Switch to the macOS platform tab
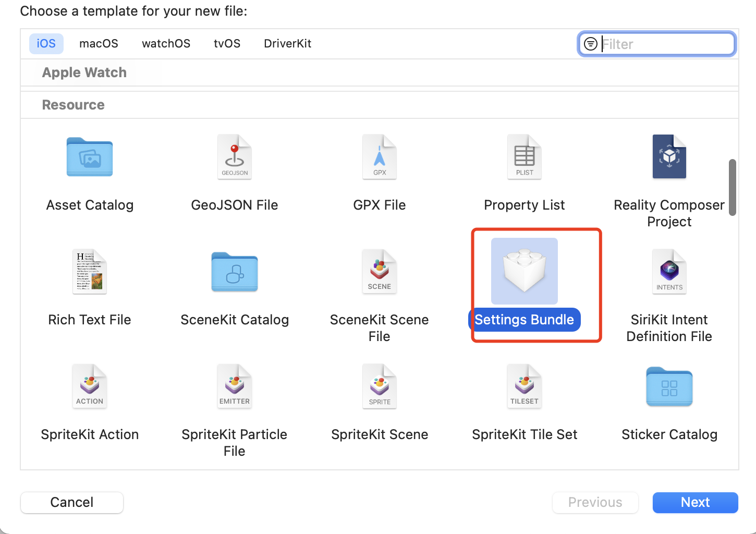Screen dimensions: 756x534 pos(99,44)
